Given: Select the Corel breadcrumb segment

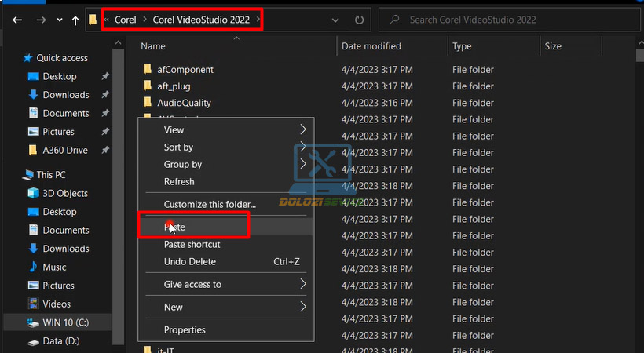Looking at the screenshot, I should click(126, 20).
